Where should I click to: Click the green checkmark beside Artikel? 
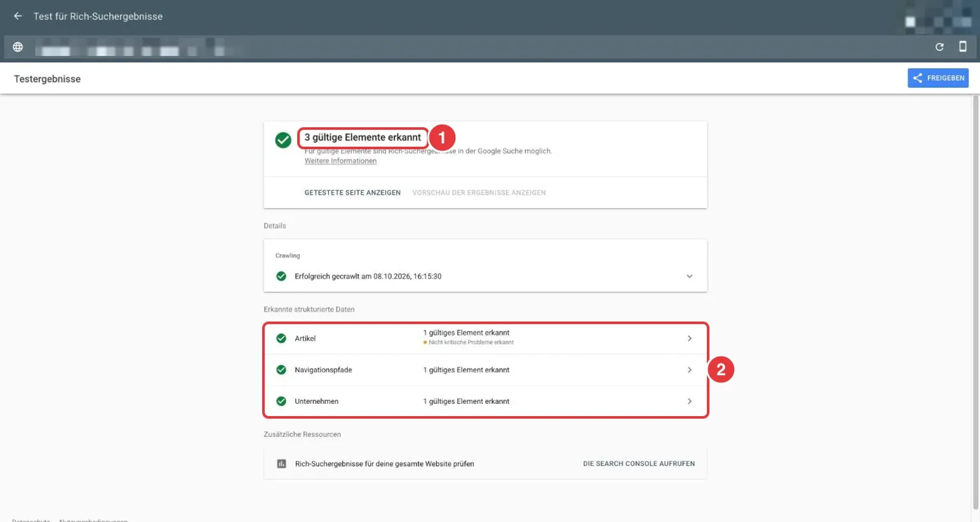tap(281, 338)
